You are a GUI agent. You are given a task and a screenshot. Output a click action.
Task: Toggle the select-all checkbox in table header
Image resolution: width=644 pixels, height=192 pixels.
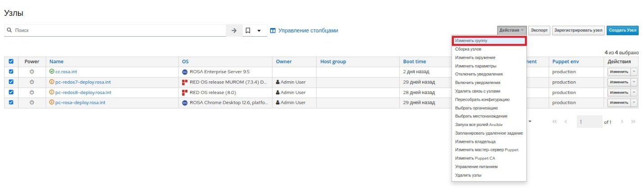(x=11, y=61)
